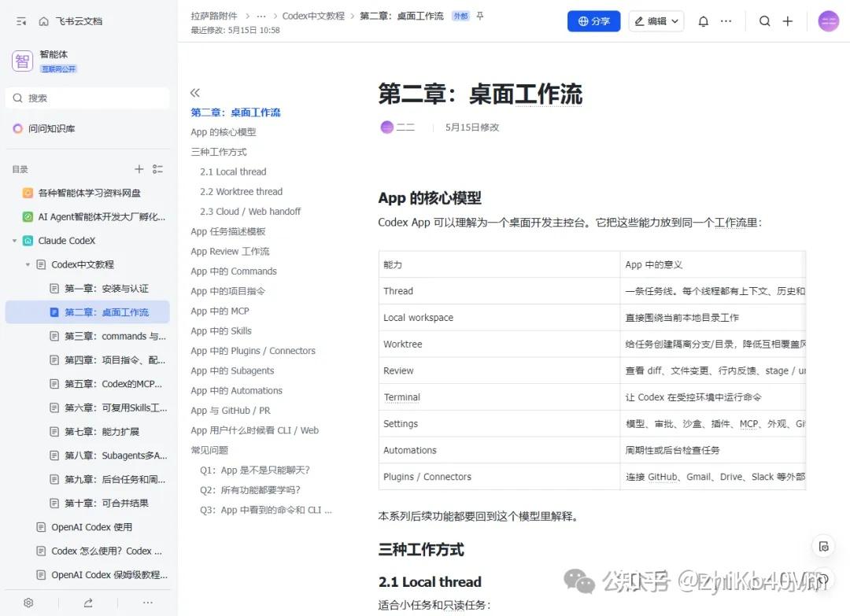The image size is (850, 616).
Task: Jump to outline App 与 GitHub / PR
Action: [x=231, y=411]
